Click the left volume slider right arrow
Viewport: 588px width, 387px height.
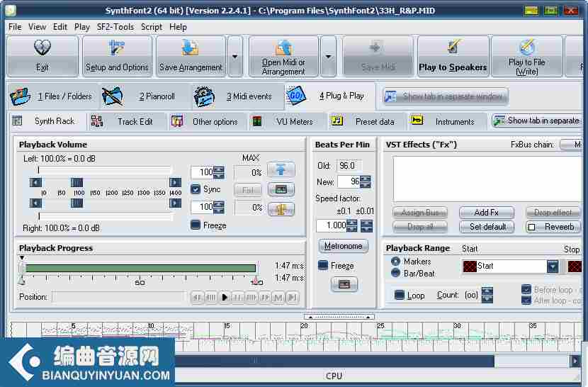coord(175,182)
